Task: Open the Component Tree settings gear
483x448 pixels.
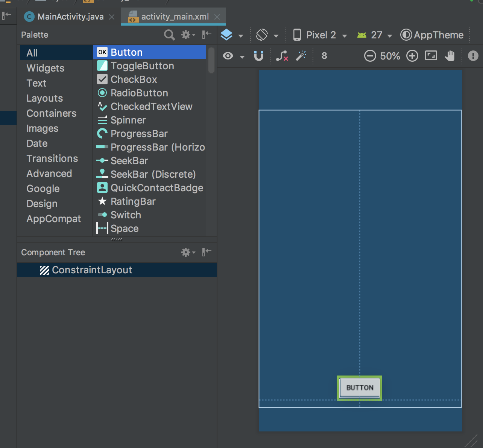Action: click(186, 252)
